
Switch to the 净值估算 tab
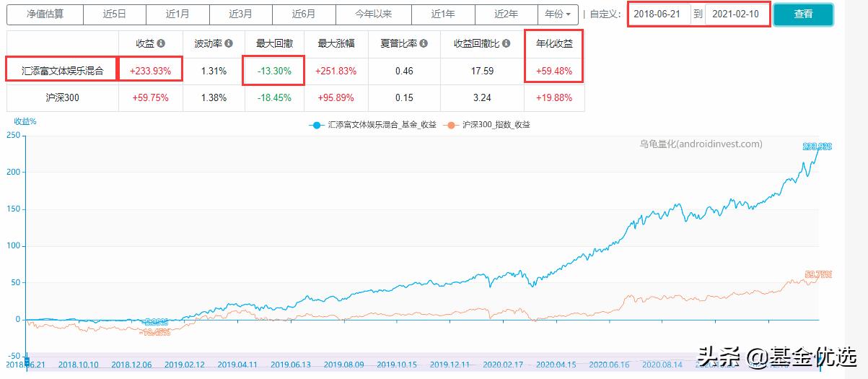point(45,14)
